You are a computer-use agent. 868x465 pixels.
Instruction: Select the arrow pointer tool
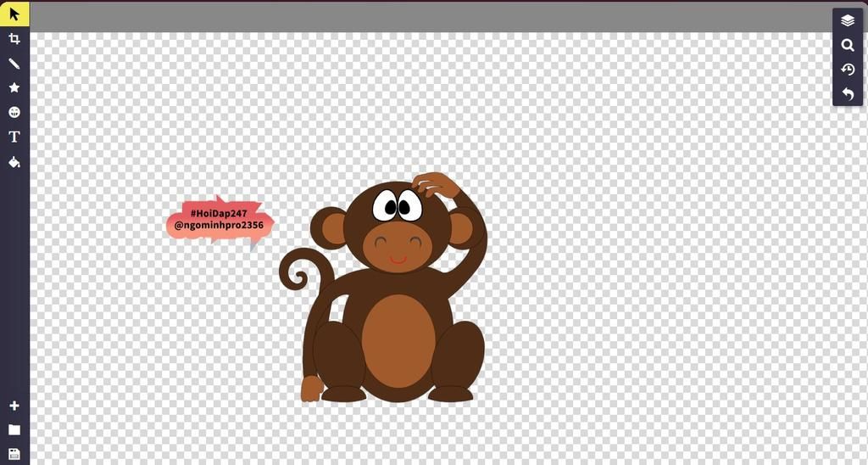coord(14,14)
